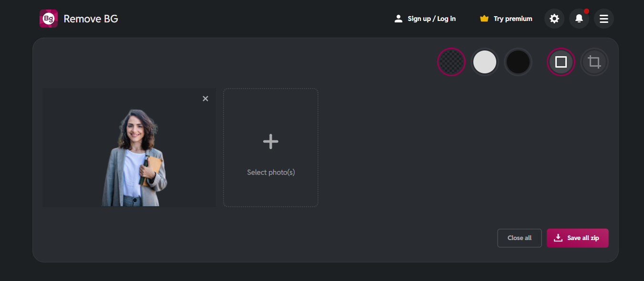Remove the uploaded woman photo
This screenshot has height=281, width=644.
coord(205,99)
